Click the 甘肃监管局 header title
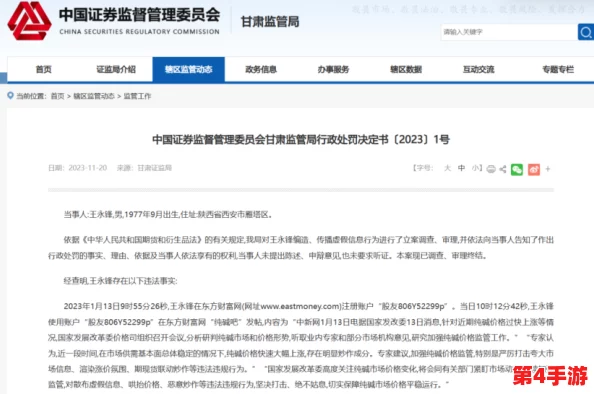The width and height of the screenshot is (594, 394). (270, 22)
